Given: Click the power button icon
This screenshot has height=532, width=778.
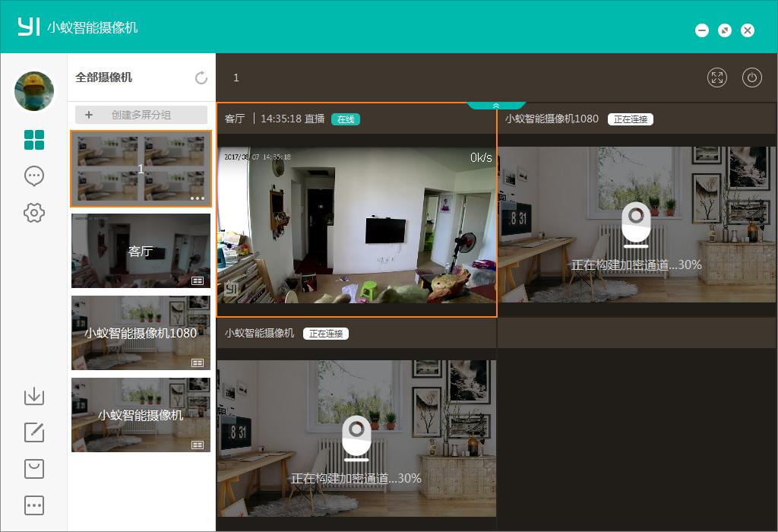Looking at the screenshot, I should click(752, 78).
